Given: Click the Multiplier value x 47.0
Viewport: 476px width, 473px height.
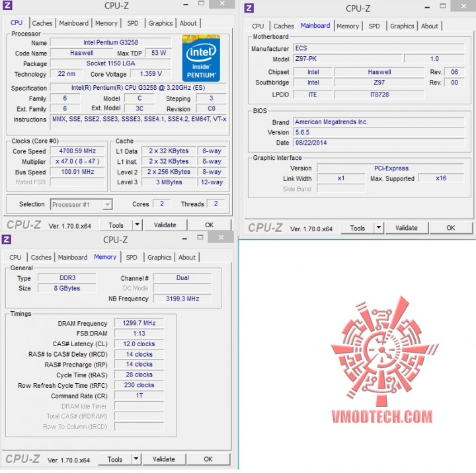Looking at the screenshot, I should pyautogui.click(x=77, y=161).
